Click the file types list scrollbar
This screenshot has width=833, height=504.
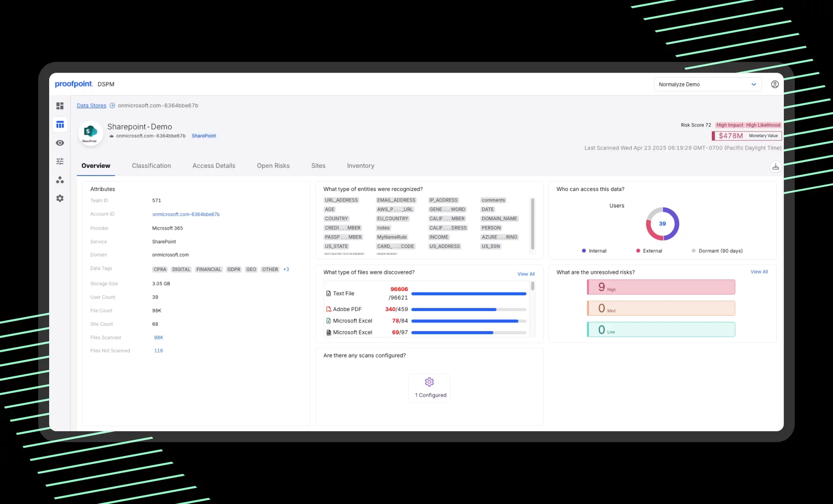point(533,286)
